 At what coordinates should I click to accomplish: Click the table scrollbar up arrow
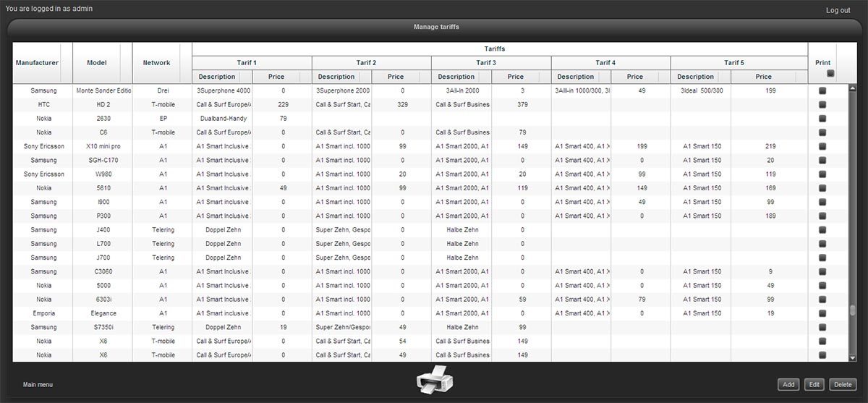point(852,88)
